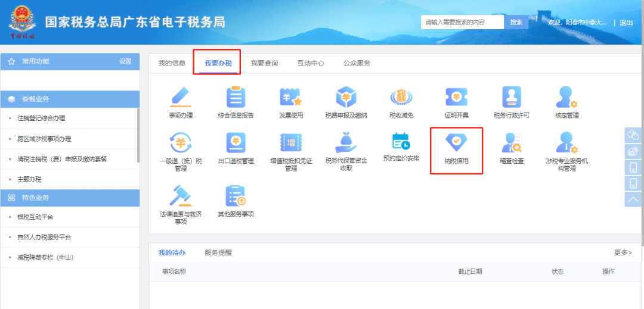Screen dimensions: 644x309
Task: Click the 操作 column header
Action: pos(608,271)
